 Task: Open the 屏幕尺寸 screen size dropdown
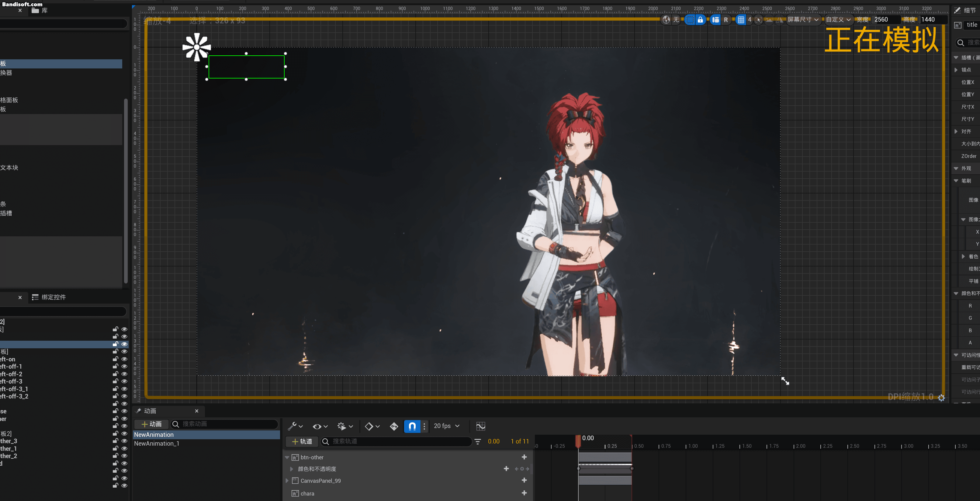tap(803, 20)
